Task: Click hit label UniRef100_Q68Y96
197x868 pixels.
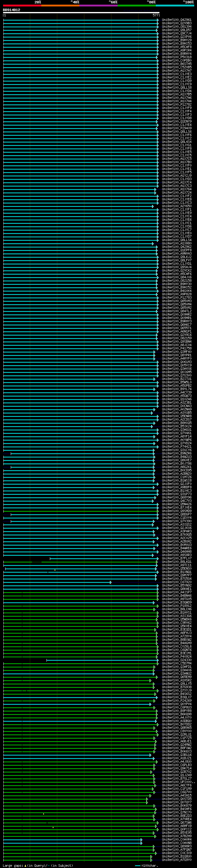Action: point(176,497)
